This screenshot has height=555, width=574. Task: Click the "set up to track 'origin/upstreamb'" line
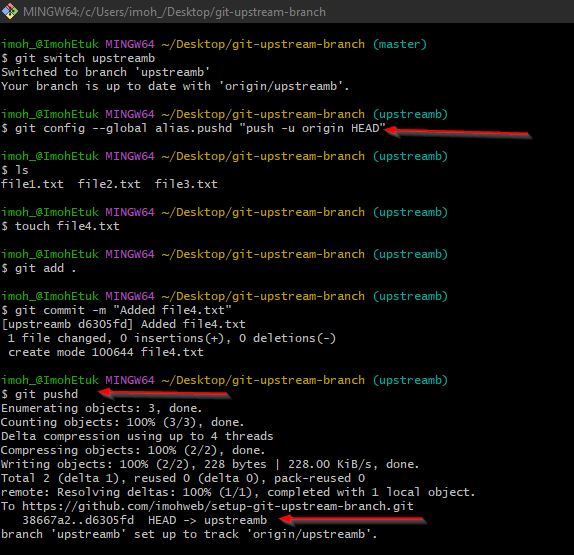[189, 534]
